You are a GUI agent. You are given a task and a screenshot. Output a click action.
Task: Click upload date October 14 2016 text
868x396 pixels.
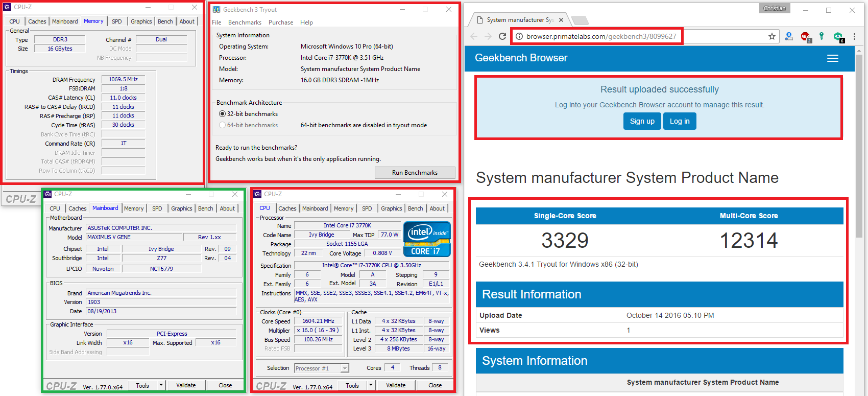pos(670,315)
